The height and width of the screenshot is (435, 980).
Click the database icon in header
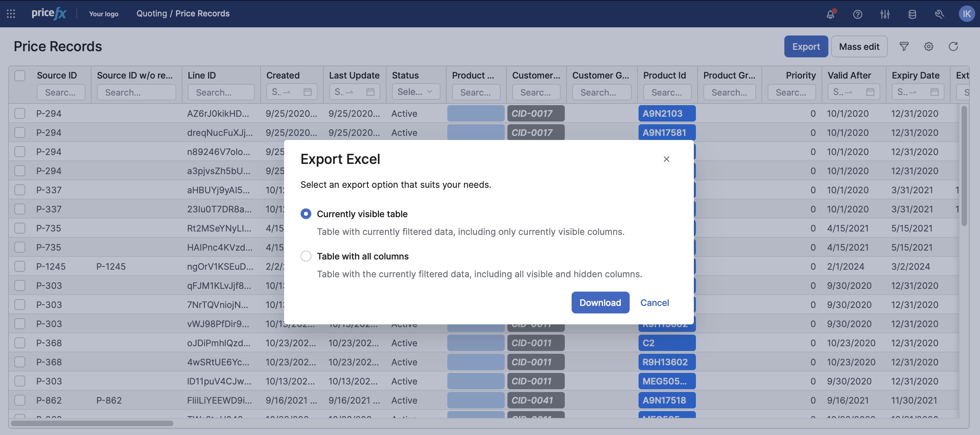(912, 14)
